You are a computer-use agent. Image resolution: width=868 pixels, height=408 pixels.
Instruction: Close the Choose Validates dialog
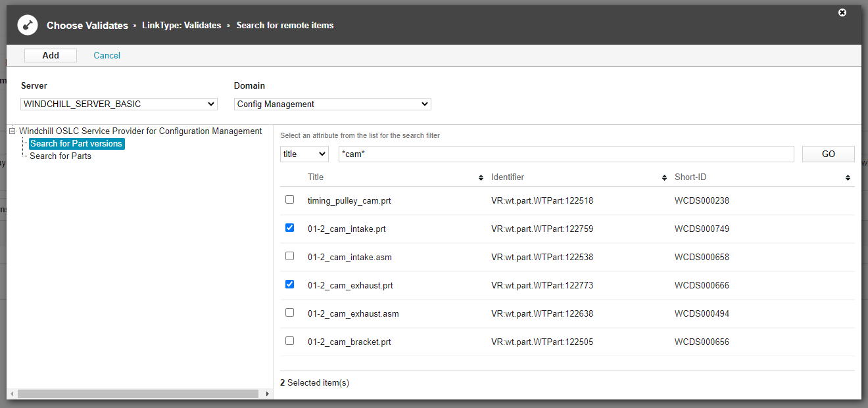pyautogui.click(x=842, y=12)
